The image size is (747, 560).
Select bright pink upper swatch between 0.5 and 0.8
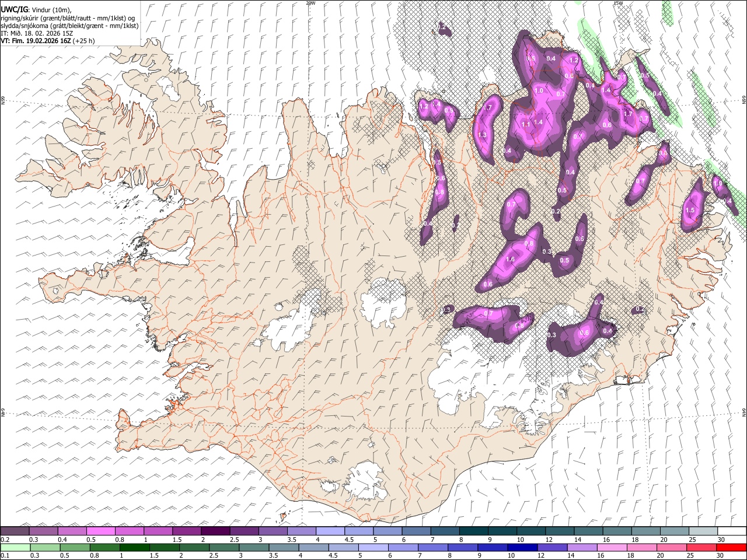click(x=101, y=531)
